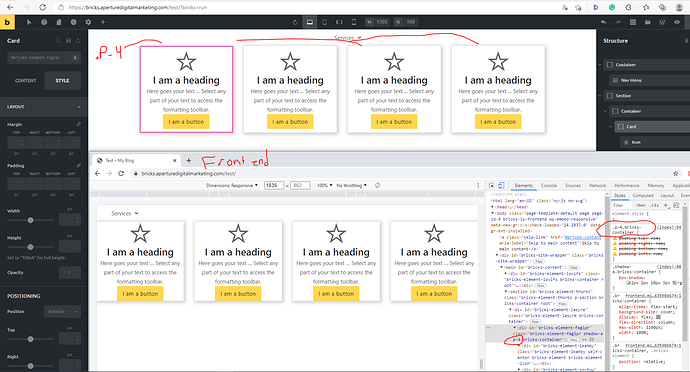Switch to mobile portrait breakpoint icon

pos(354,22)
